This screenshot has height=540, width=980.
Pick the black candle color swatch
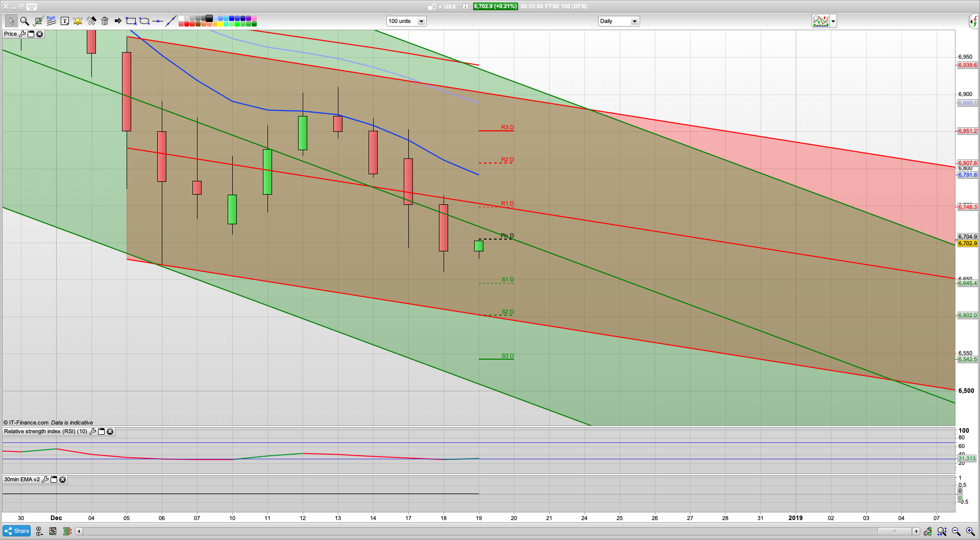[x=209, y=18]
